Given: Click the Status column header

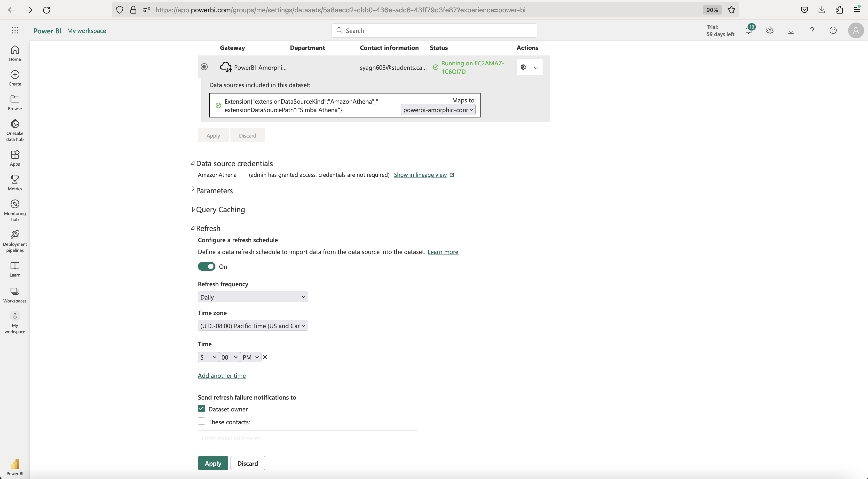Looking at the screenshot, I should pyautogui.click(x=439, y=47).
